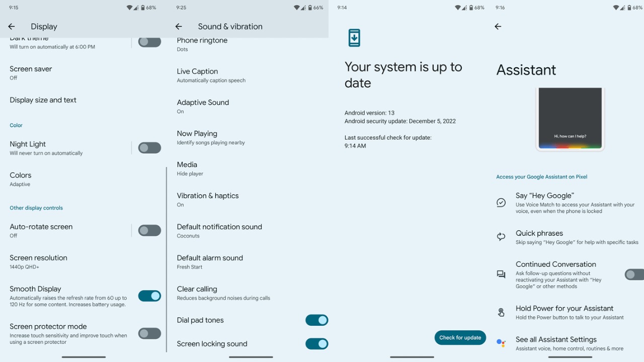Tap the Hey Google checkmark icon
Viewport: 644px width, 362px height.
[x=501, y=203]
